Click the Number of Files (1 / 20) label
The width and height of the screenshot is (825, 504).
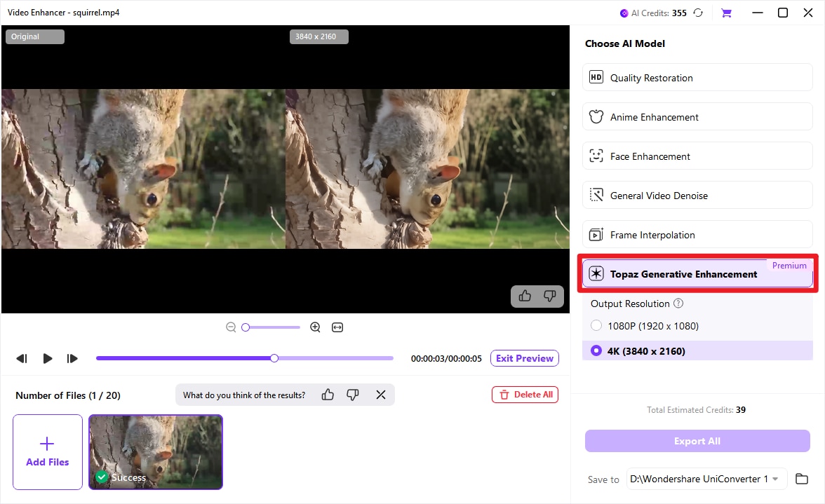[68, 395]
